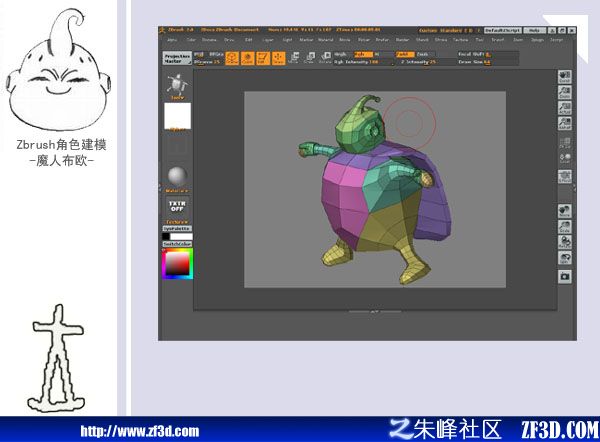600x442 pixels.
Task: Adjust the Z Intensity slider
Action: tap(426, 62)
